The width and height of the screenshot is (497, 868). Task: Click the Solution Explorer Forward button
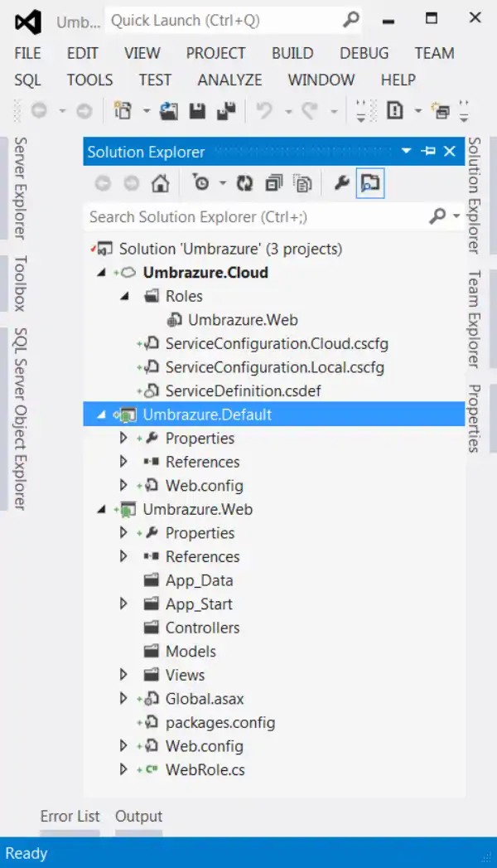(132, 182)
